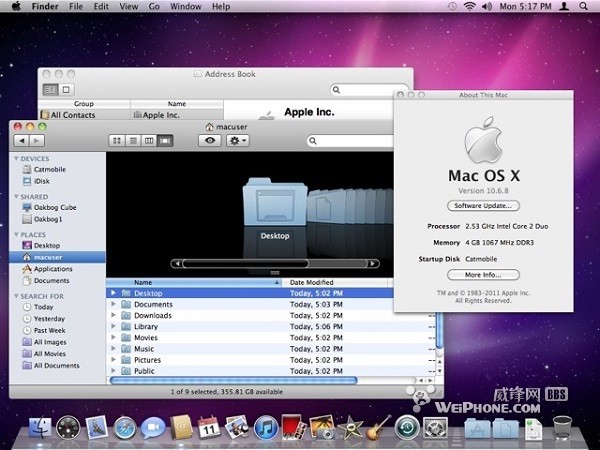The width and height of the screenshot is (600, 450).
Task: Open Preview icon in Dock
Action: 237,427
